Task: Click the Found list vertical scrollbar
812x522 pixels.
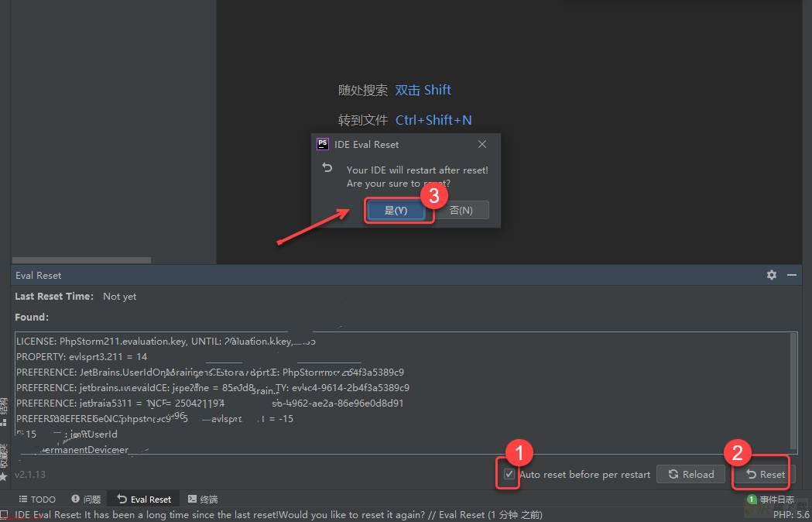Action: click(x=793, y=391)
